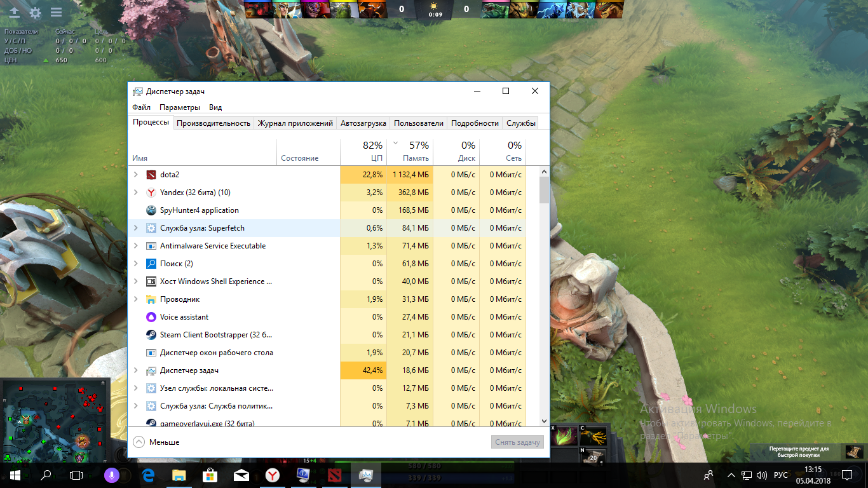868x488 pixels.
Task: Click the Dota 2 minimap
Action: pyautogui.click(x=55, y=421)
